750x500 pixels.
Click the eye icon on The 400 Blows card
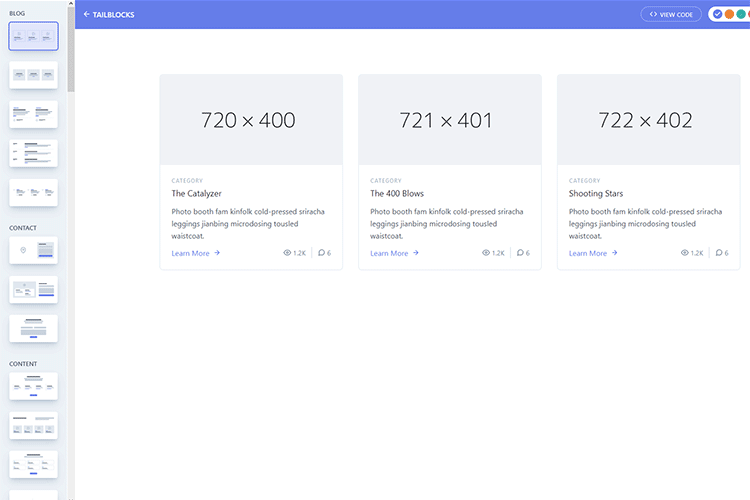[487, 253]
